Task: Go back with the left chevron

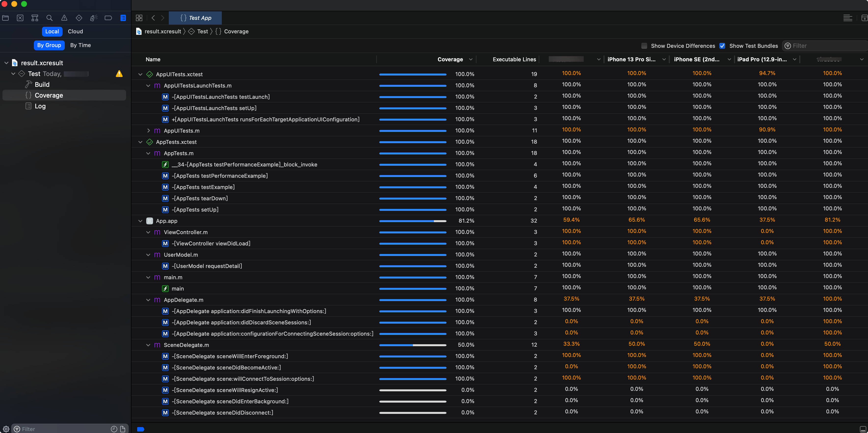Action: pyautogui.click(x=153, y=18)
